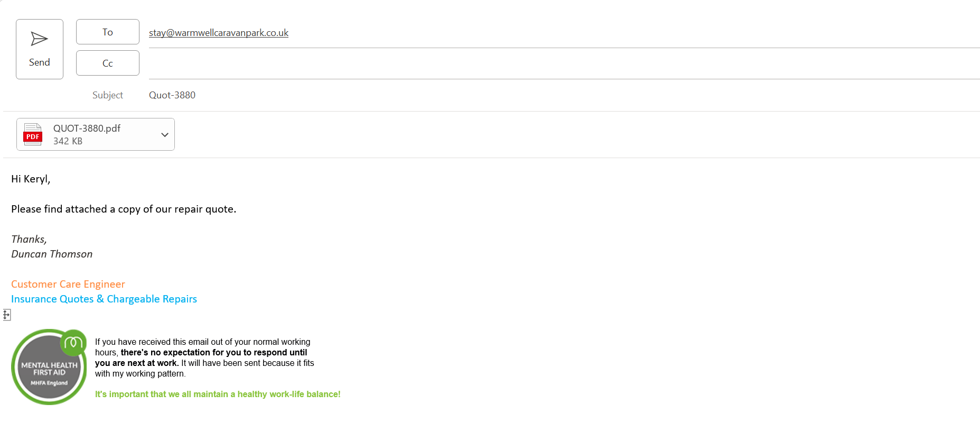Select the stay@warmwellcaravanpark.co.uk recipient
This screenshot has width=980, height=422.
pos(218,33)
